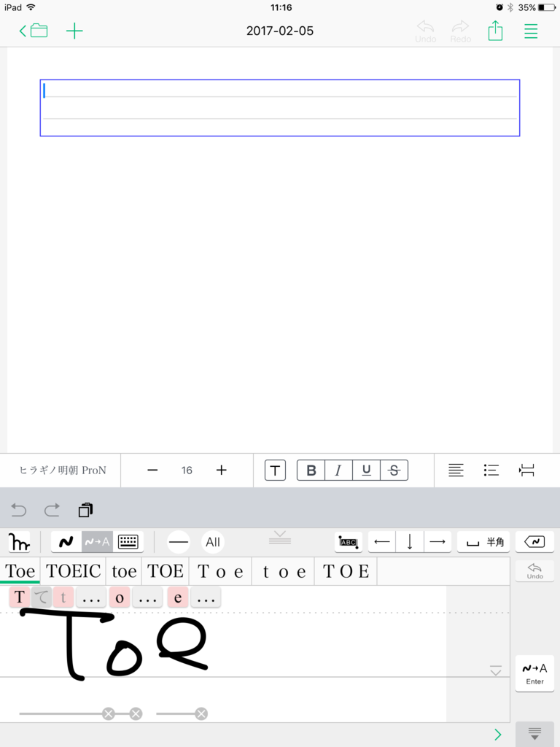Collapse input panel using center handle
560x747 pixels.
point(280,538)
